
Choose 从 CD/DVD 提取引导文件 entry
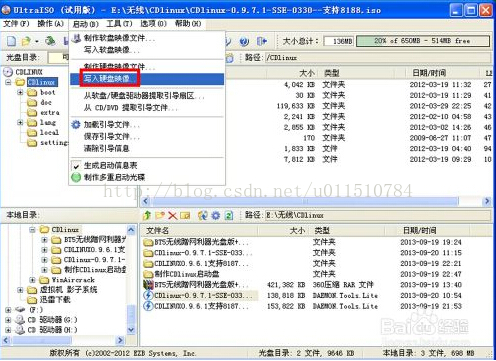tap(147, 108)
